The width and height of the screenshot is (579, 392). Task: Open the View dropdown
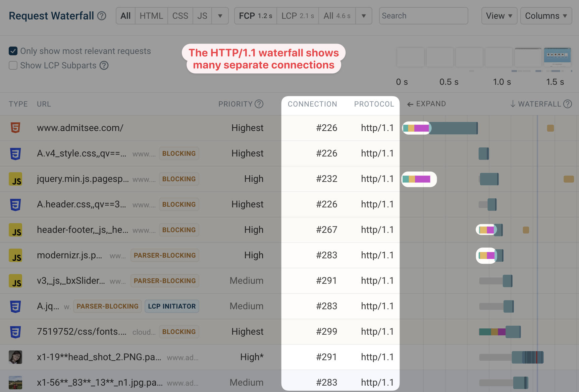(499, 16)
